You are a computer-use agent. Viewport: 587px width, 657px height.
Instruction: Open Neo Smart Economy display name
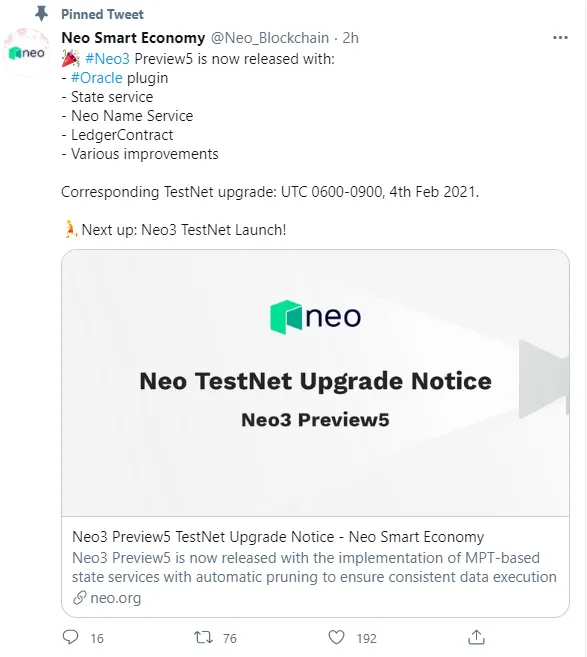coord(133,38)
